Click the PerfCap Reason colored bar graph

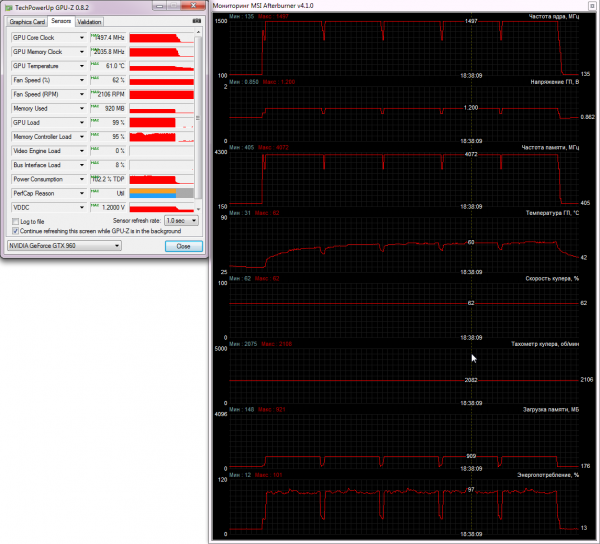click(161, 193)
